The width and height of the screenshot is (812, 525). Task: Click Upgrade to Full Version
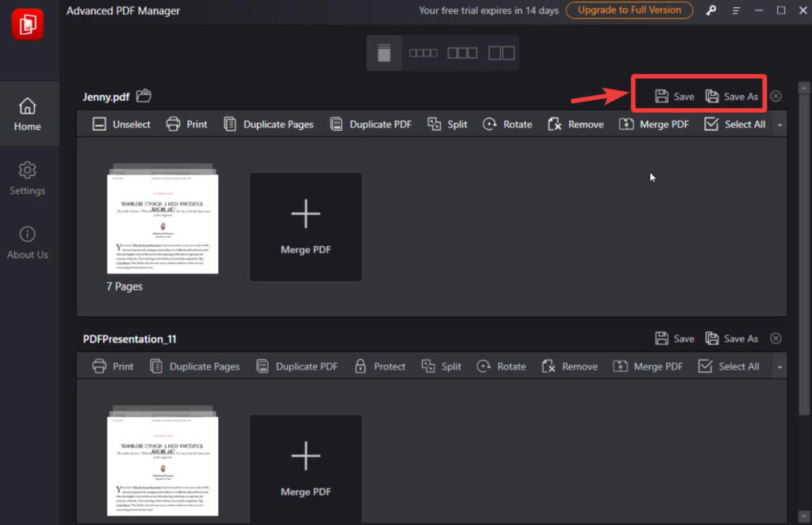629,10
